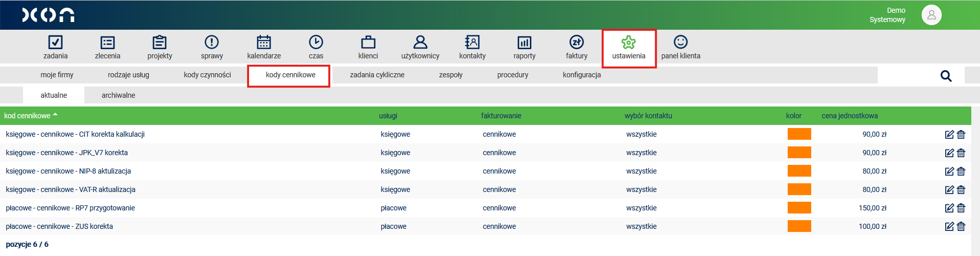Sort by the kod cennikowe column header
The height and width of the screenshot is (256, 980).
coord(28,116)
